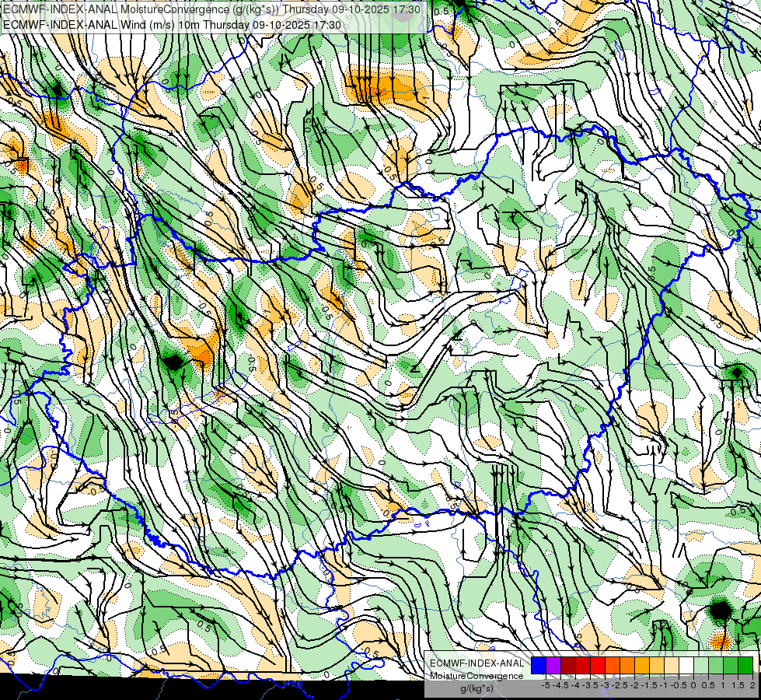
Task: Click the -2.5 tick label on legend
Action: [x=620, y=685]
